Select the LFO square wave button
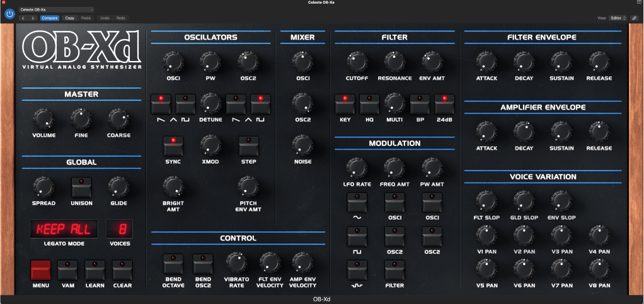 pyautogui.click(x=356, y=238)
